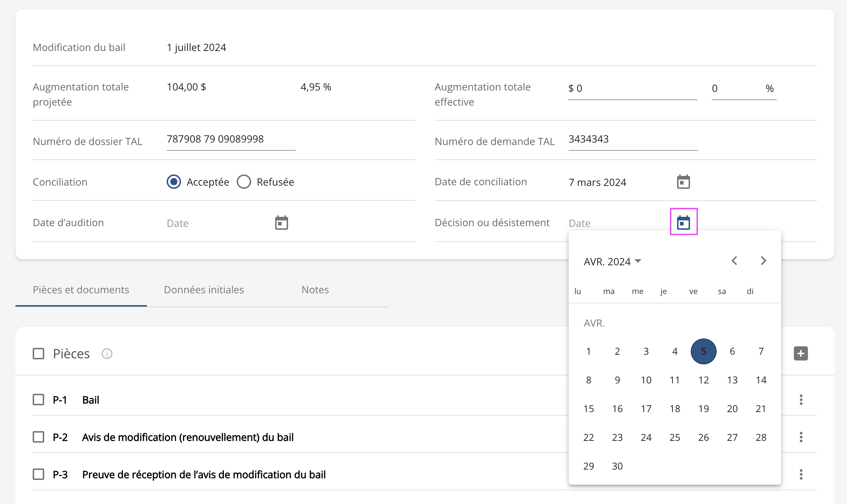The image size is (847, 504).
Task: Open the three-dot menu for P-3 row
Action: tap(801, 474)
